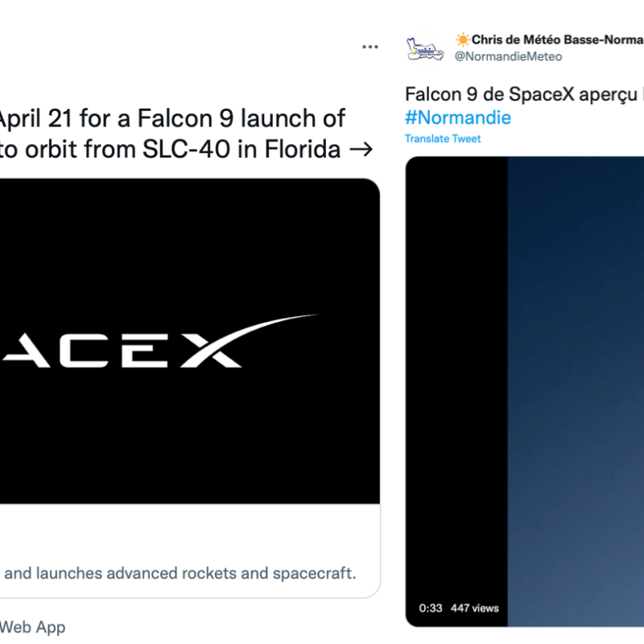
Task: Click the Météo Basse-Normandie profile avatar
Action: point(425,47)
